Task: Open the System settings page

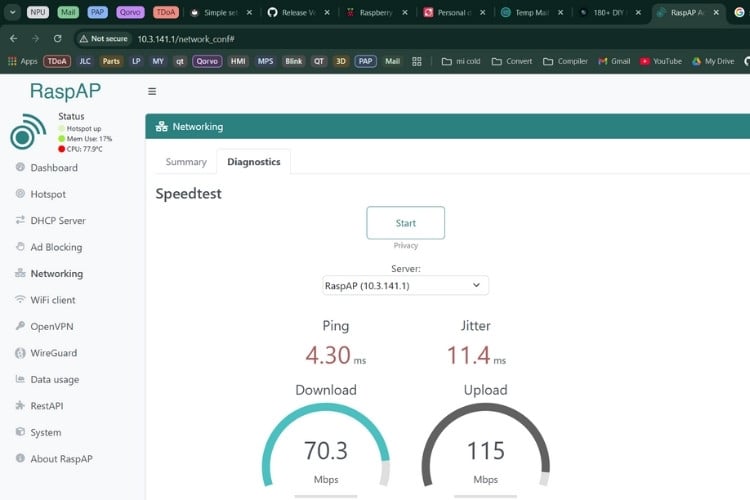Action: pyautogui.click(x=45, y=433)
